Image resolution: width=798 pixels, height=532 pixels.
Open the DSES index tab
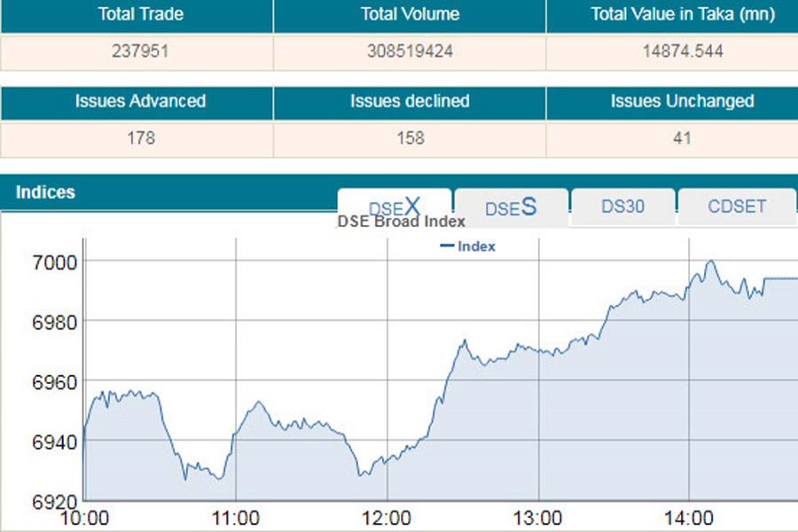511,207
